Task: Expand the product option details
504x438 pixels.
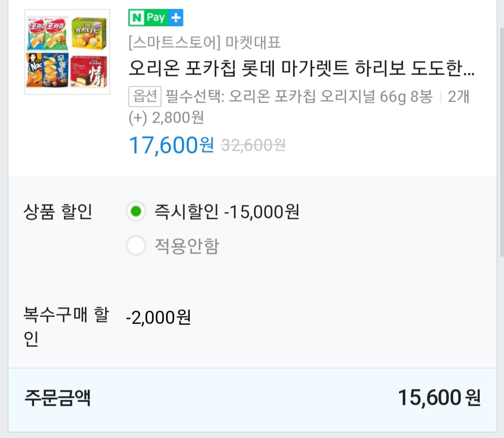Action: 299,107
